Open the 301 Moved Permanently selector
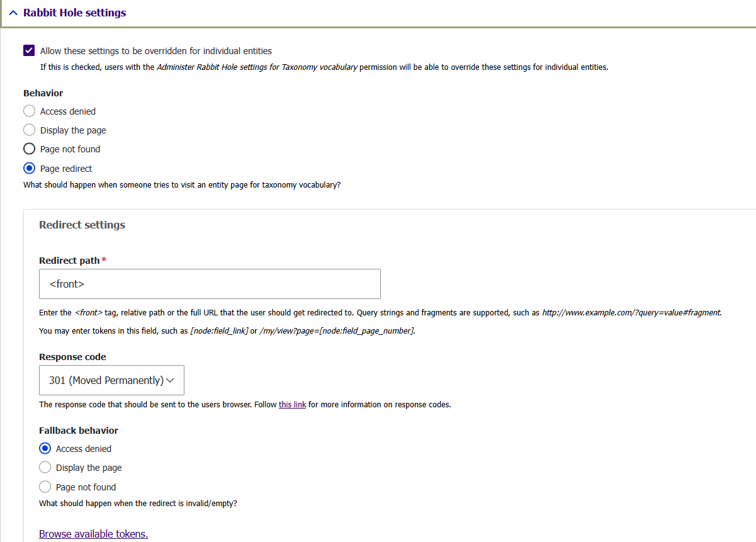This screenshot has height=542, width=756. pyautogui.click(x=111, y=380)
